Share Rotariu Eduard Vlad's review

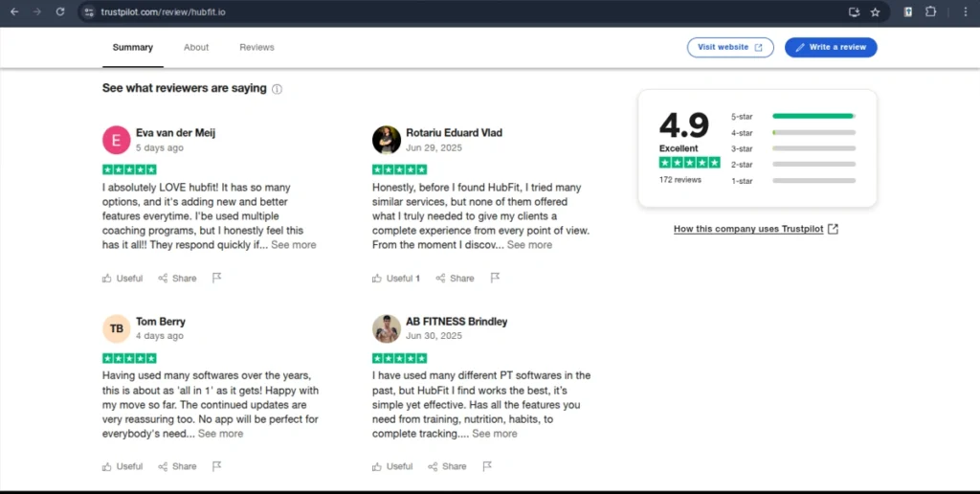coord(455,279)
